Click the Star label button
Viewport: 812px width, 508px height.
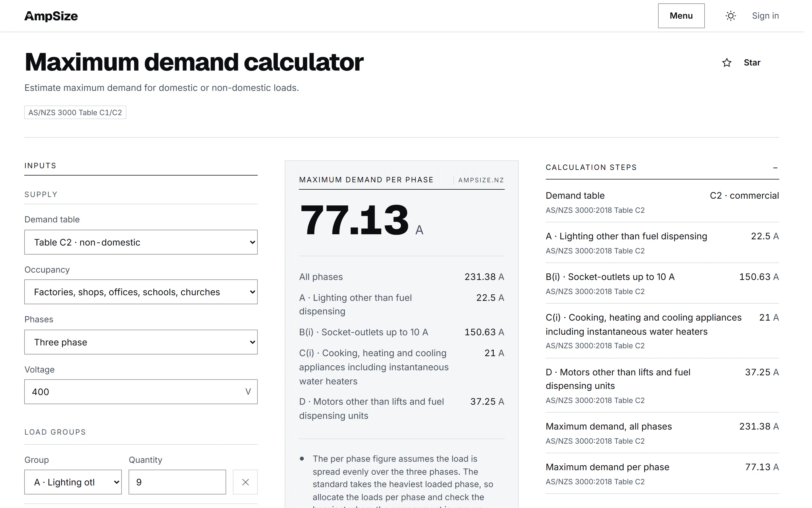click(x=752, y=62)
